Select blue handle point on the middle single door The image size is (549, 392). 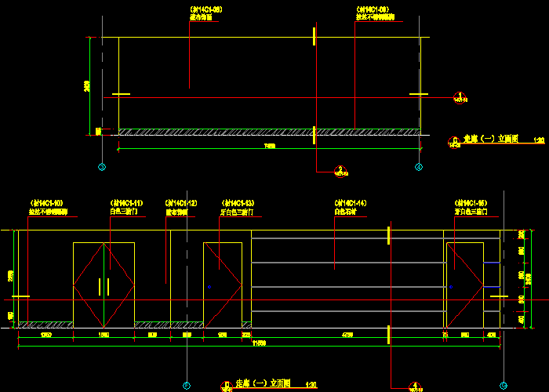pyautogui.click(x=209, y=287)
